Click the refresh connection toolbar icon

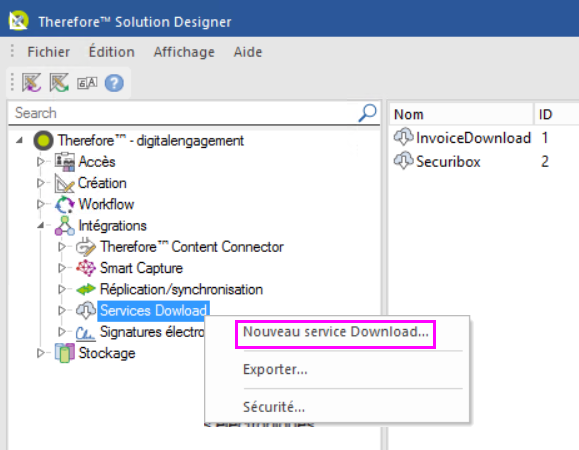click(x=59, y=82)
